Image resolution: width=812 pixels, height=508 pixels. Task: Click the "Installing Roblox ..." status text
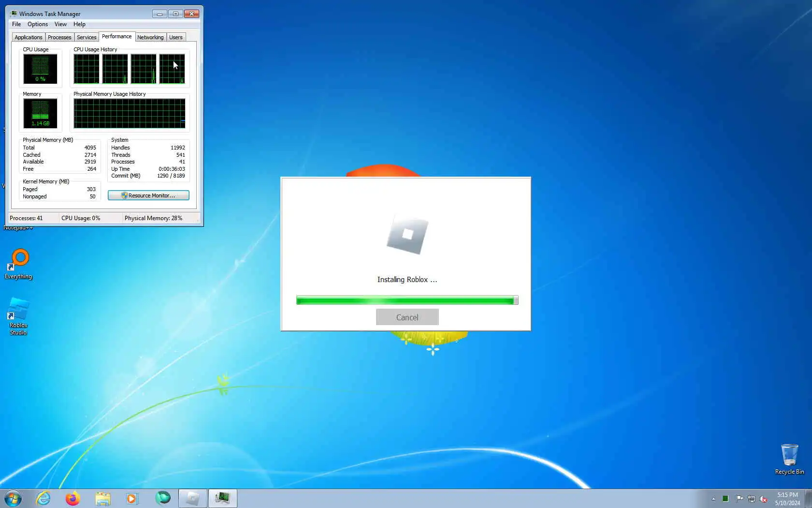pos(407,280)
